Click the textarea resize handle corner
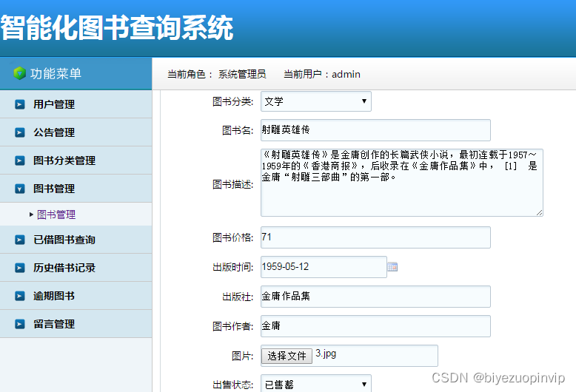 539,212
